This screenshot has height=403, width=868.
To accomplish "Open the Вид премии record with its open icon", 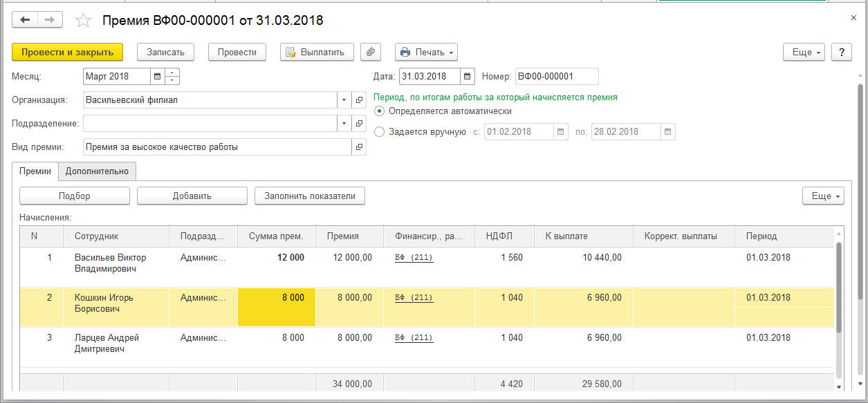I will tap(359, 147).
